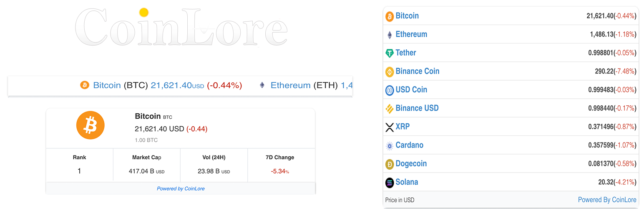Click the CoinLore logo

pyautogui.click(x=181, y=28)
